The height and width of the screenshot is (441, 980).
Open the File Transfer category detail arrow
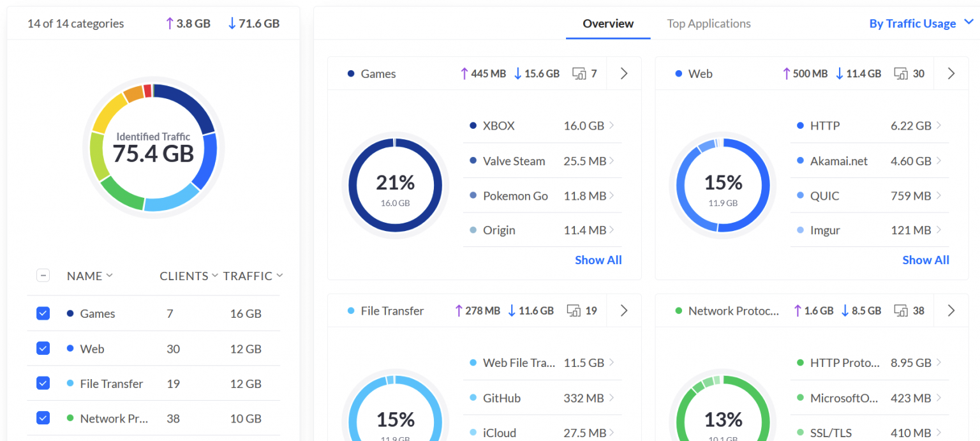(x=624, y=311)
